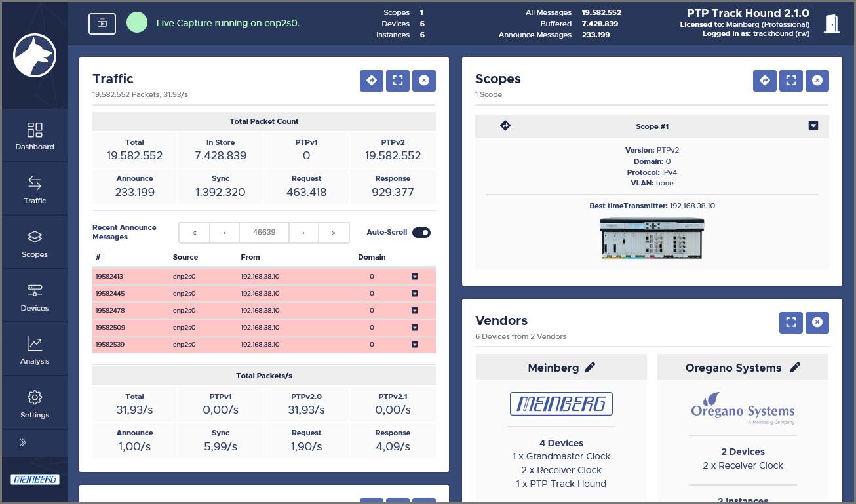
Task: Click '2 x Receiver Clock' under Oregano Systems
Action: pos(743,465)
